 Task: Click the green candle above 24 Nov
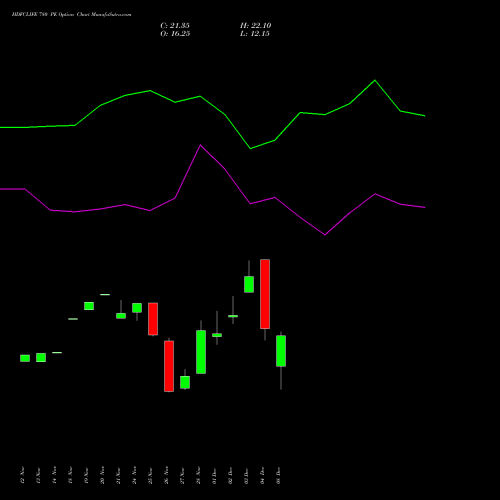137,308
